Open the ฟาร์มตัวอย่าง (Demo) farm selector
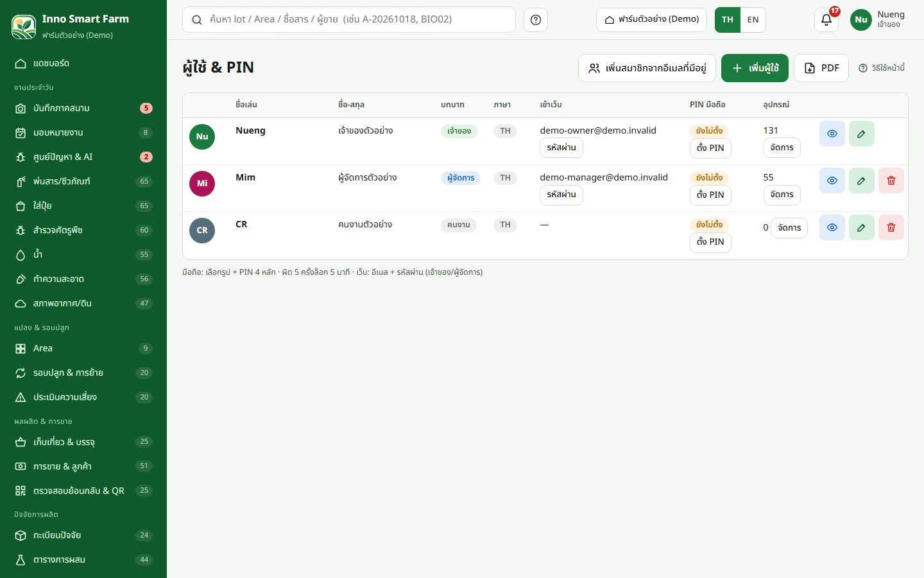Viewport: 924px width, 578px height. (x=651, y=20)
